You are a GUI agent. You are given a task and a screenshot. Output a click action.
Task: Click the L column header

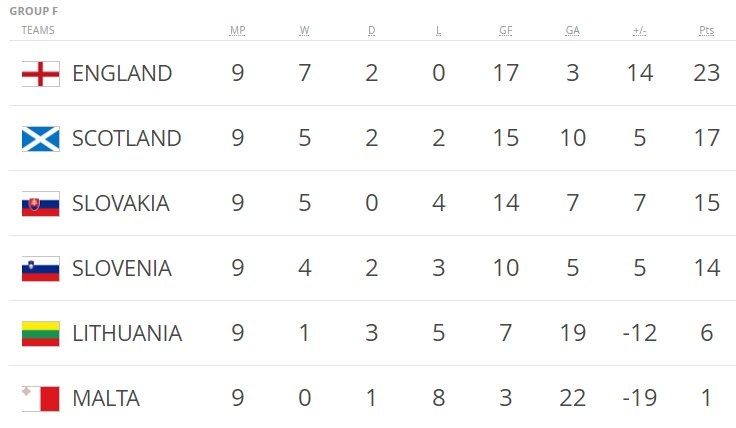[438, 30]
